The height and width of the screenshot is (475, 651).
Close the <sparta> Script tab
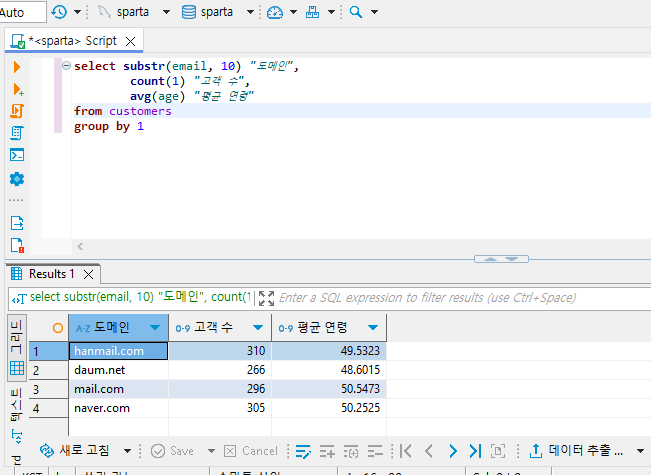130,41
